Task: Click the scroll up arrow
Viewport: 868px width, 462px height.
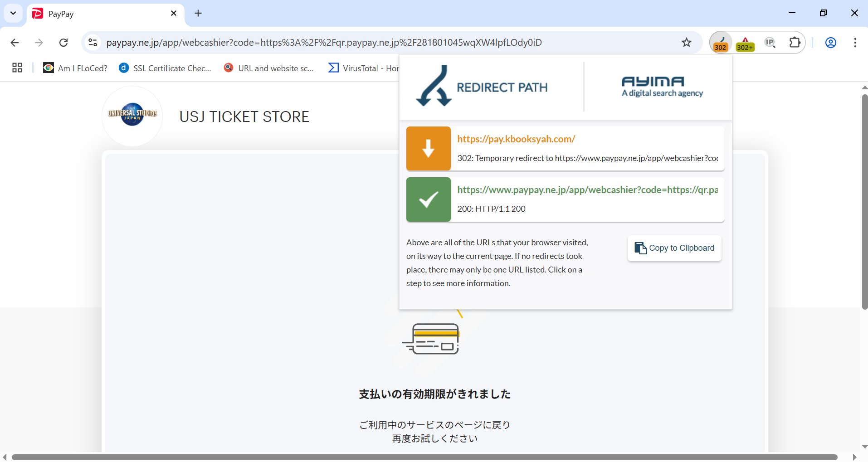Action: (864, 88)
